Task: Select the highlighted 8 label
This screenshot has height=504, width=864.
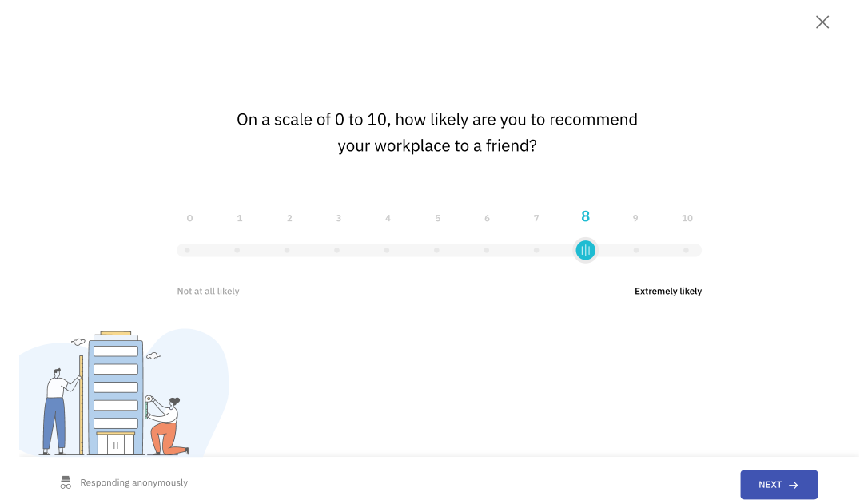Action: pyautogui.click(x=585, y=216)
